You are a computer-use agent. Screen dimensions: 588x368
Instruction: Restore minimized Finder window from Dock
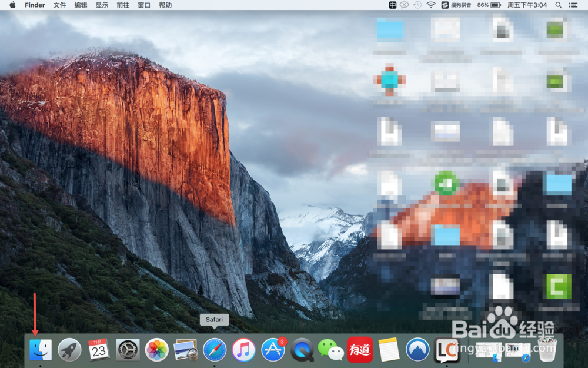[x=489, y=352]
